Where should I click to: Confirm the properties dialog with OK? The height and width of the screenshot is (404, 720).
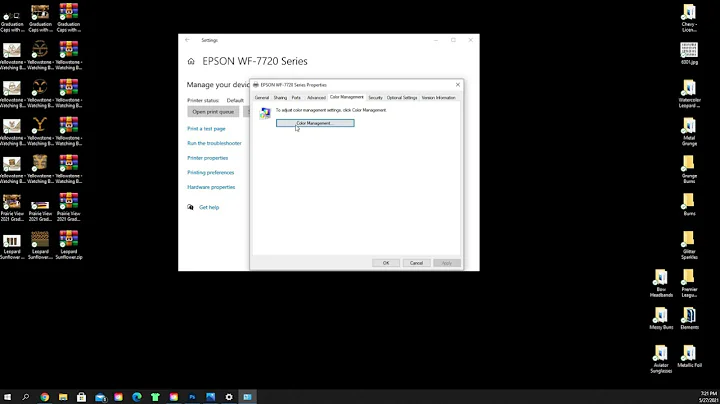(386, 263)
